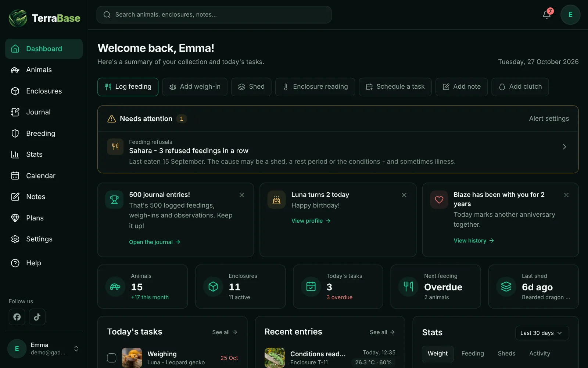Switch to the Activity stats tab
Screen dimensions: 588x368
(x=539, y=354)
